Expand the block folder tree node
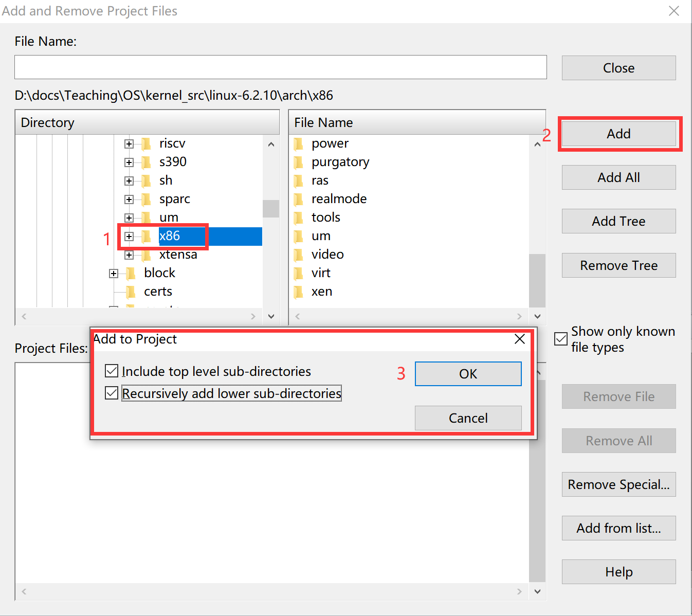The width and height of the screenshot is (692, 616). [x=114, y=274]
